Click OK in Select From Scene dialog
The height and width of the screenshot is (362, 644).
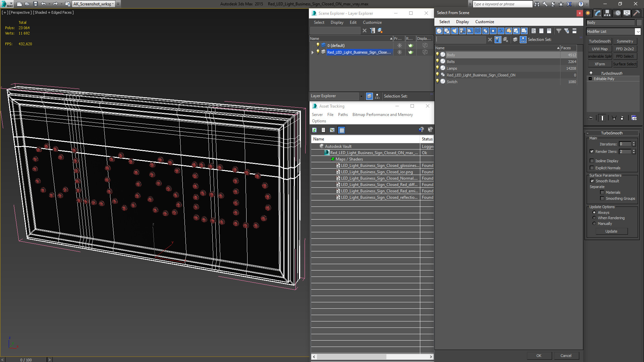coord(539,355)
